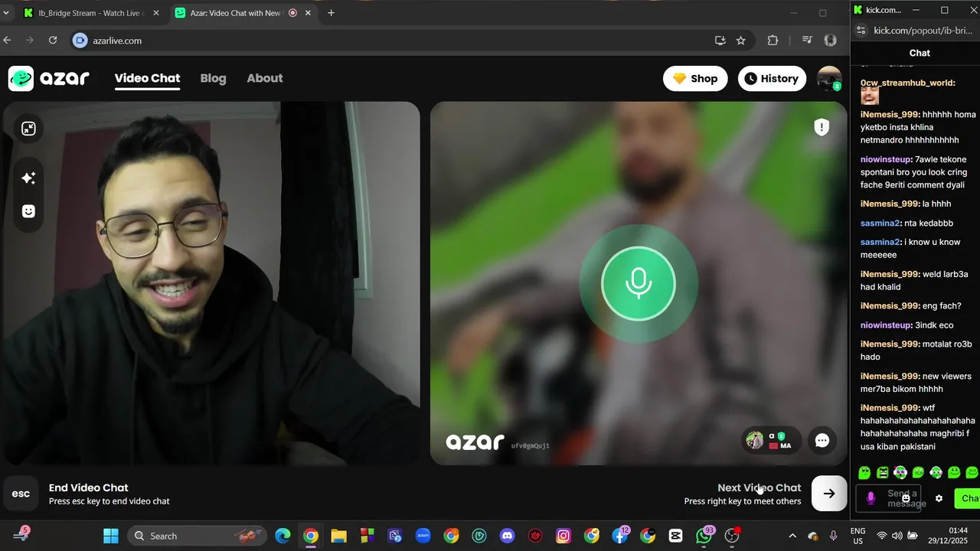This screenshot has width=980, height=551.
Task: Click username sasmina2 on 'nta kedabbb' message
Action: click(x=880, y=223)
